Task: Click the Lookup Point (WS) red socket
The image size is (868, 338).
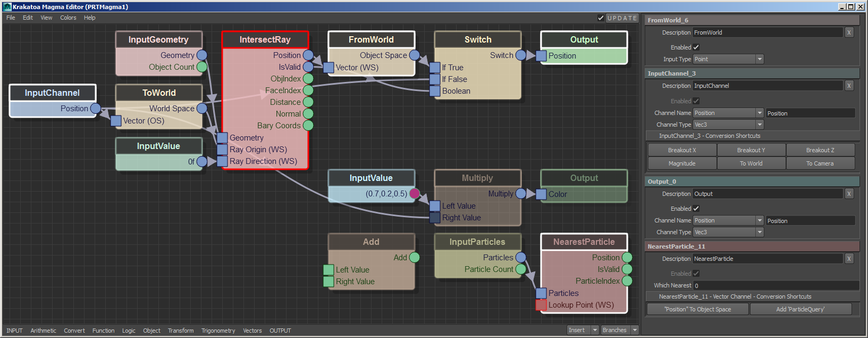Action: tap(541, 305)
